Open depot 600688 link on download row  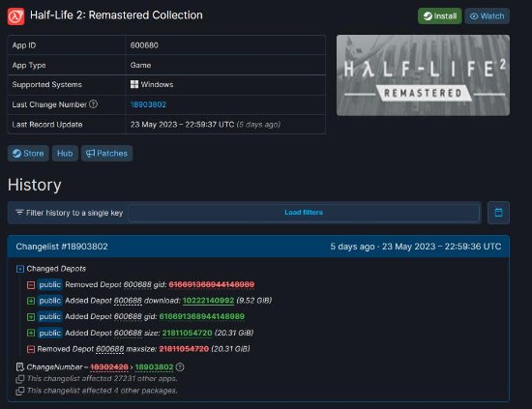[x=128, y=301]
